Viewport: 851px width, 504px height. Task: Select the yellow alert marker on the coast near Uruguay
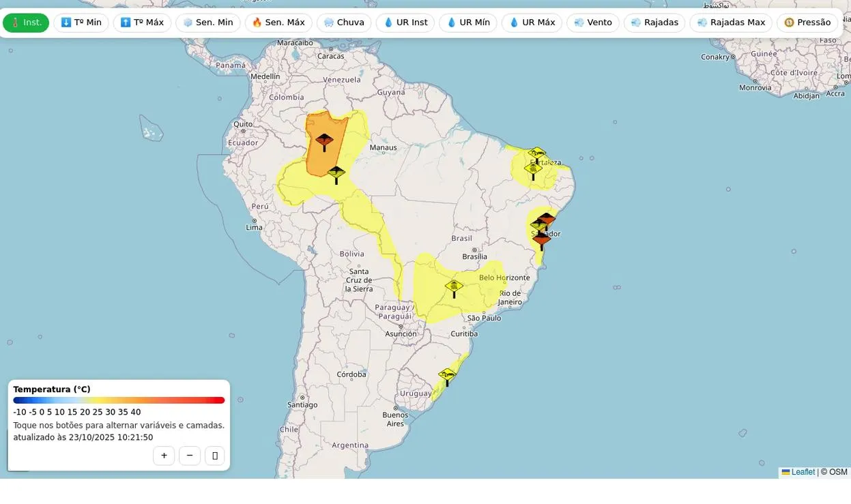pyautogui.click(x=447, y=374)
